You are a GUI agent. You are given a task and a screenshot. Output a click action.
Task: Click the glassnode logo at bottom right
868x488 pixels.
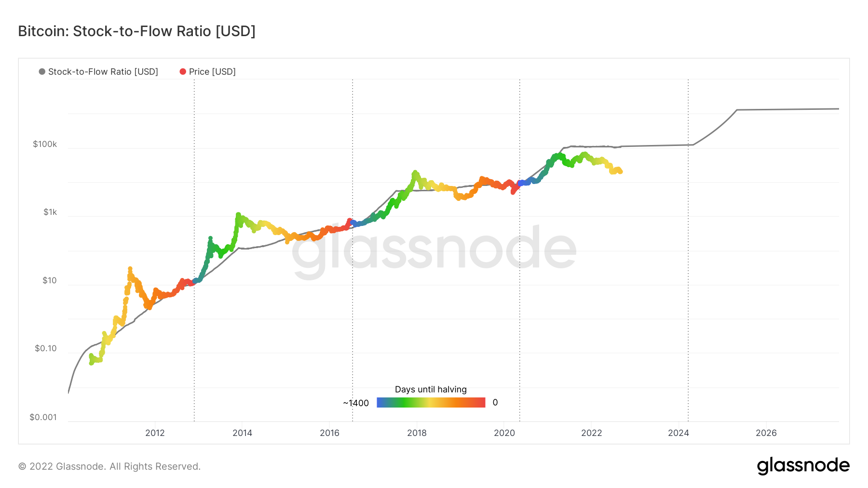[x=803, y=466]
